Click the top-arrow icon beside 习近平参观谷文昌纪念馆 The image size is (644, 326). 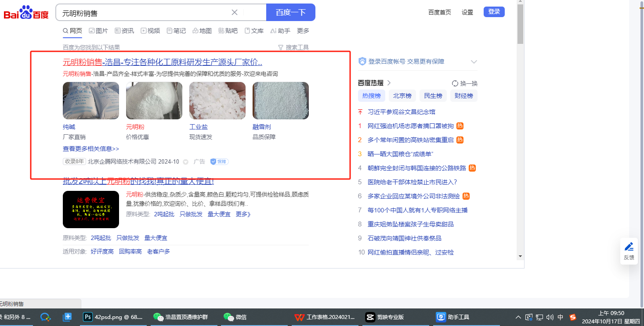[x=360, y=112]
